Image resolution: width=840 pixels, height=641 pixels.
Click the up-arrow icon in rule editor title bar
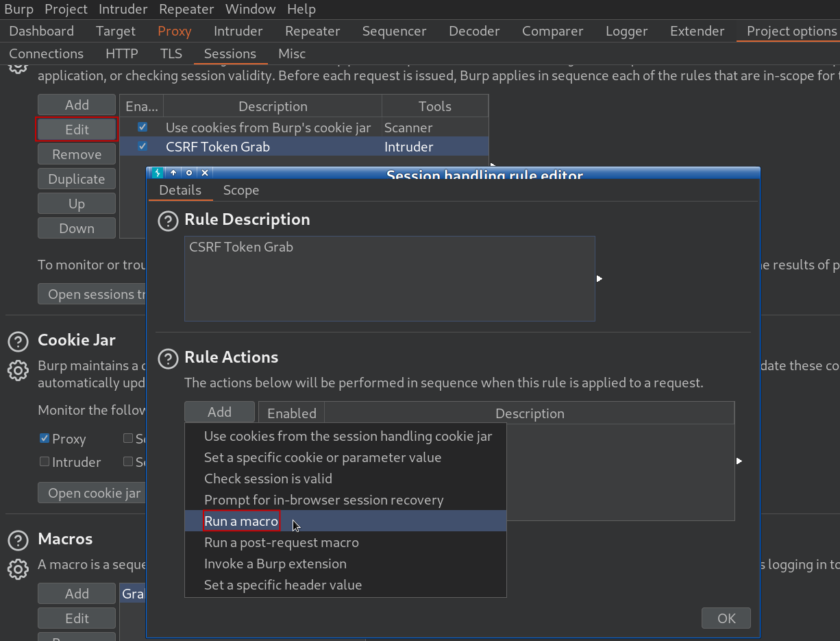[x=173, y=173]
